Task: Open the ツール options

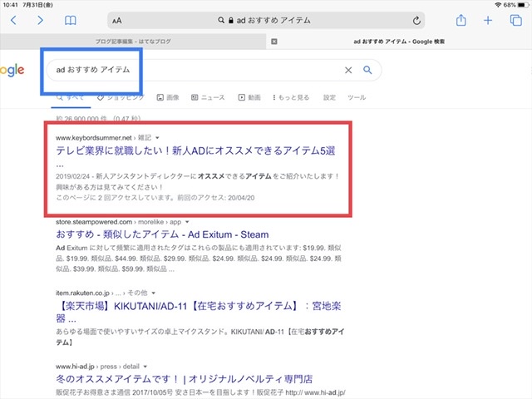Action: [357, 98]
